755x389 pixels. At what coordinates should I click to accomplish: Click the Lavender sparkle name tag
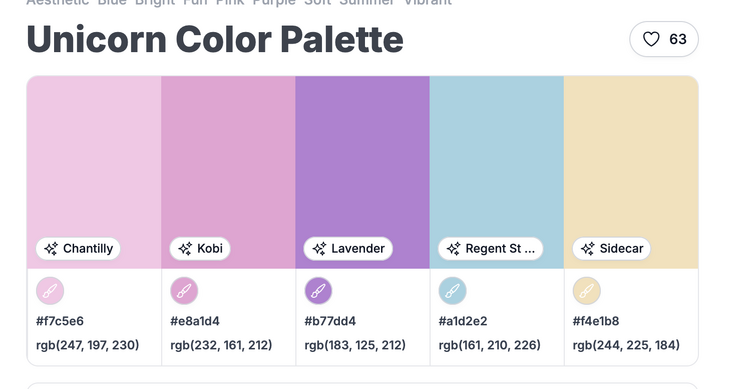click(348, 248)
